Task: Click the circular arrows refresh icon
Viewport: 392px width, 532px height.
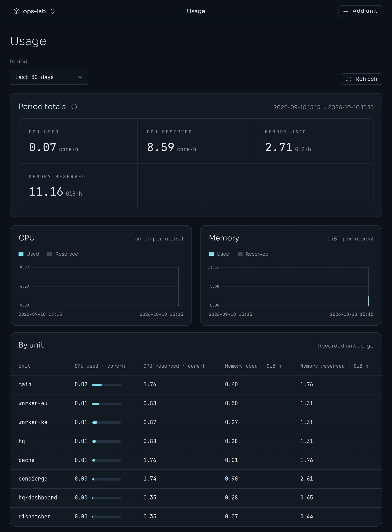Action: click(x=349, y=79)
